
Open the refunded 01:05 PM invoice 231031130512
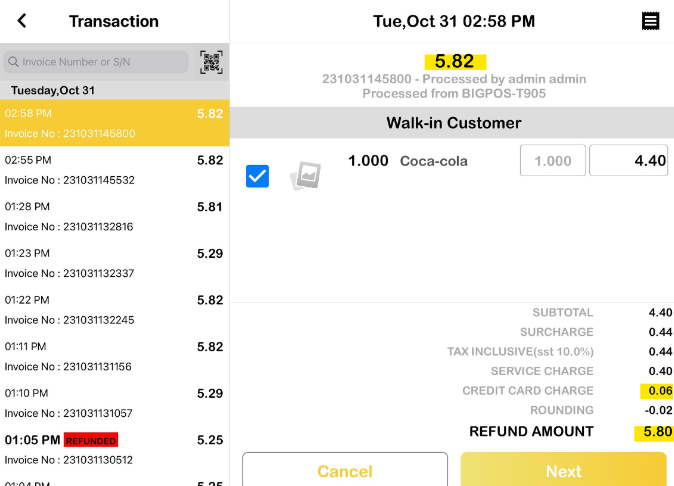[x=114, y=449]
